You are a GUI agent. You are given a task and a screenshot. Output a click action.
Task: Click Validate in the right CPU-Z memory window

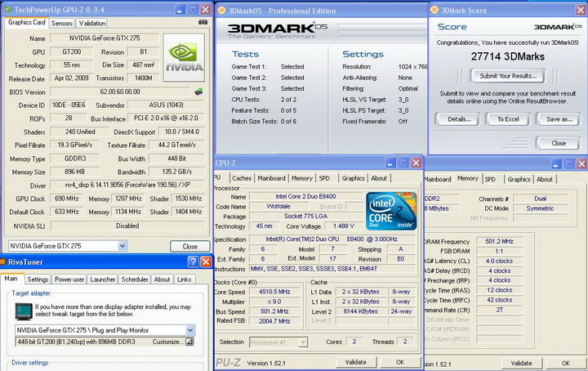tap(521, 363)
